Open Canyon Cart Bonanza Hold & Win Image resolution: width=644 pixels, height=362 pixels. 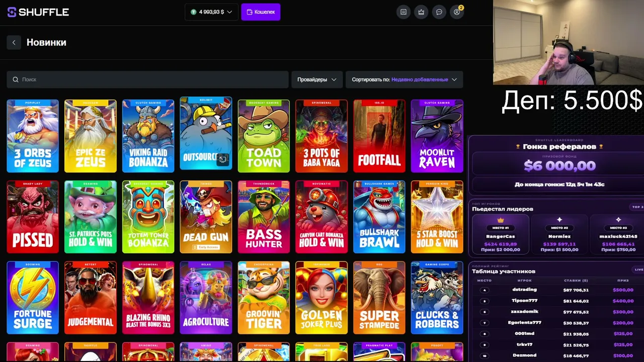click(321, 217)
